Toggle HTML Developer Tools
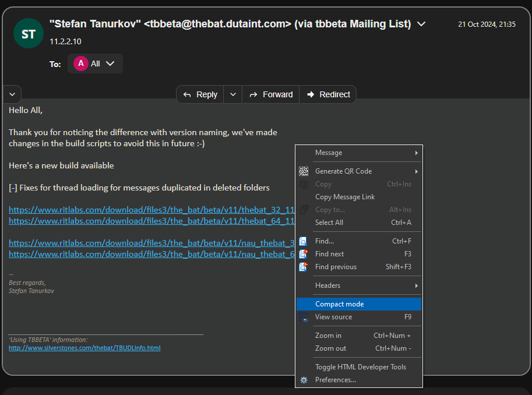Image resolution: width=532 pixels, height=395 pixels. point(360,367)
